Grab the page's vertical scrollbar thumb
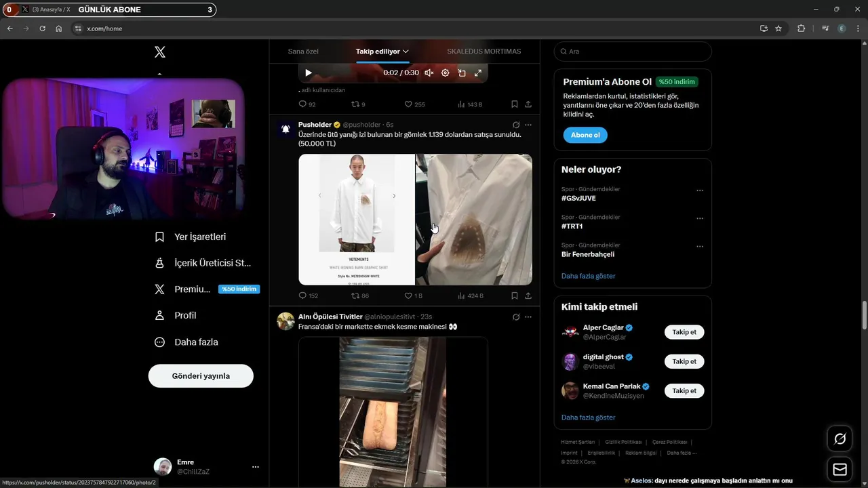Image resolution: width=868 pixels, height=488 pixels. point(865,315)
